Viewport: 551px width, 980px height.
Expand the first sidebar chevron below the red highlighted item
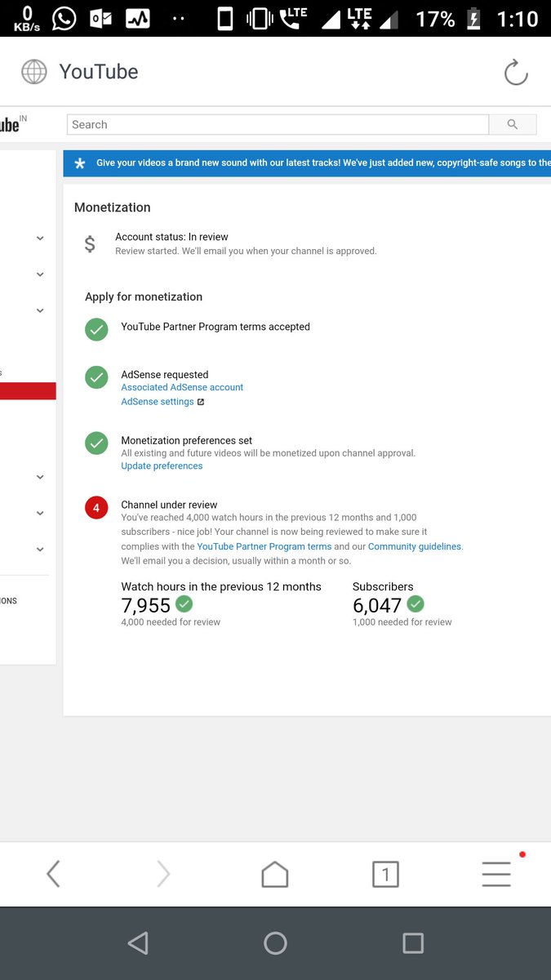(40, 477)
